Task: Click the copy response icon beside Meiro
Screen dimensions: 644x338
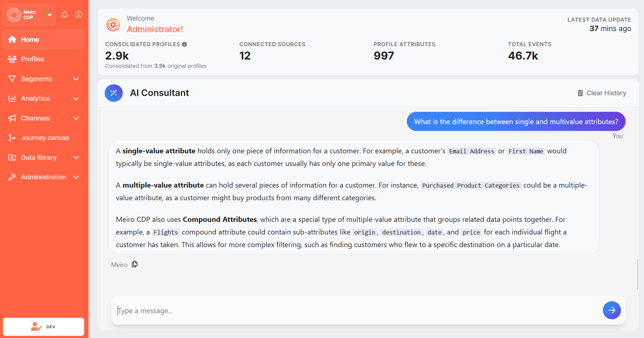Action: (x=135, y=264)
